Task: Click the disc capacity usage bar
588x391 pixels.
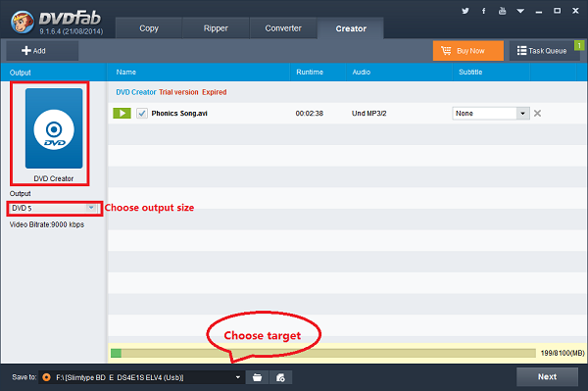Action: click(322, 353)
